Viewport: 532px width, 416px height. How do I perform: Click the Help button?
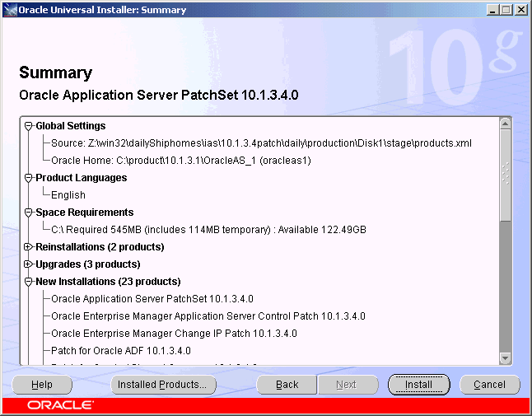coord(42,385)
